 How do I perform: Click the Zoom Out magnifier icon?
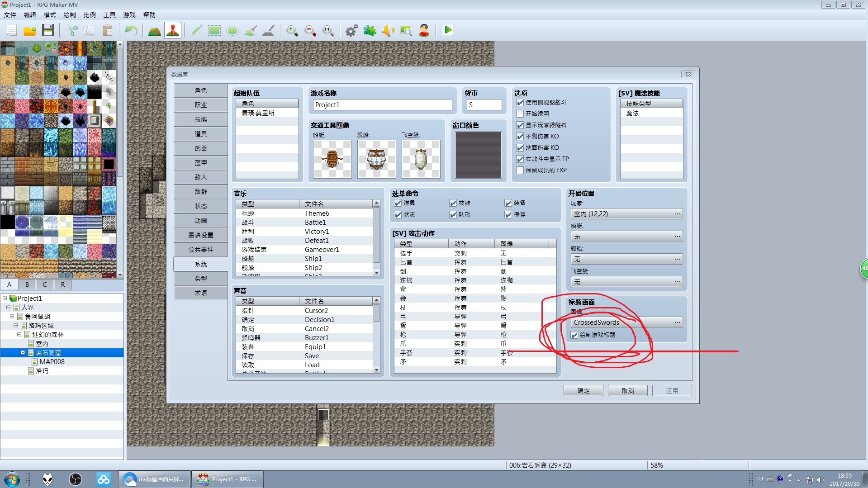[x=310, y=30]
